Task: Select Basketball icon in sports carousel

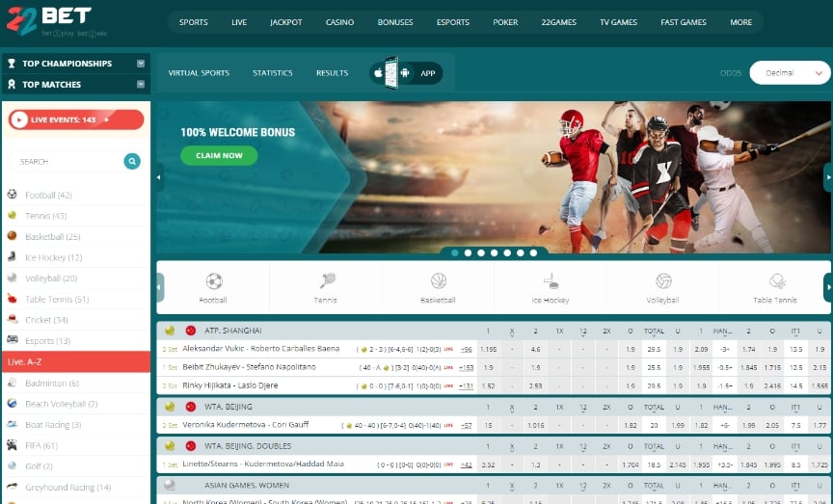Action: [x=439, y=280]
